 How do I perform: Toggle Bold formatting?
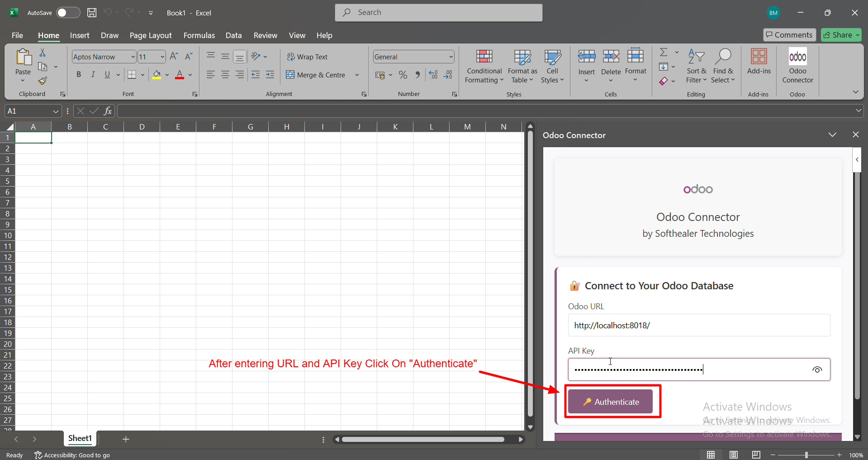click(79, 75)
